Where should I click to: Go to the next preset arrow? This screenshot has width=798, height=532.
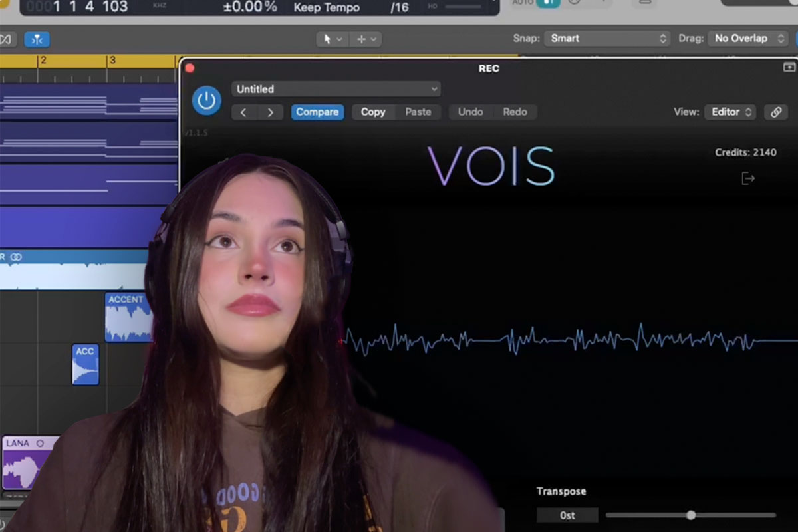[x=270, y=112]
